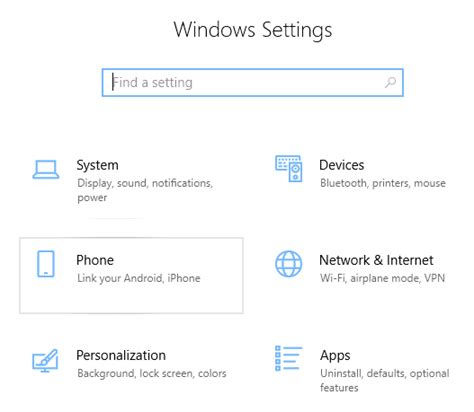474x412 pixels.
Task: Click the Personalization paintbrush icon
Action: (45, 360)
